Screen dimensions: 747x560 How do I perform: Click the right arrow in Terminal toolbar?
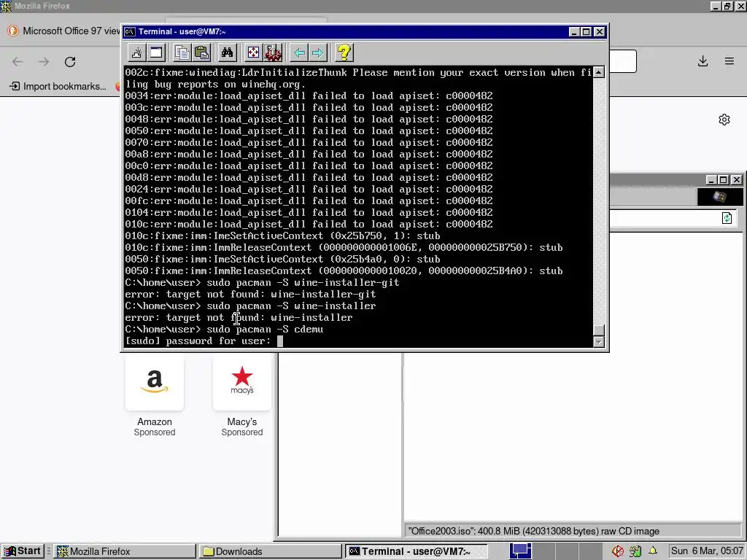click(x=318, y=52)
